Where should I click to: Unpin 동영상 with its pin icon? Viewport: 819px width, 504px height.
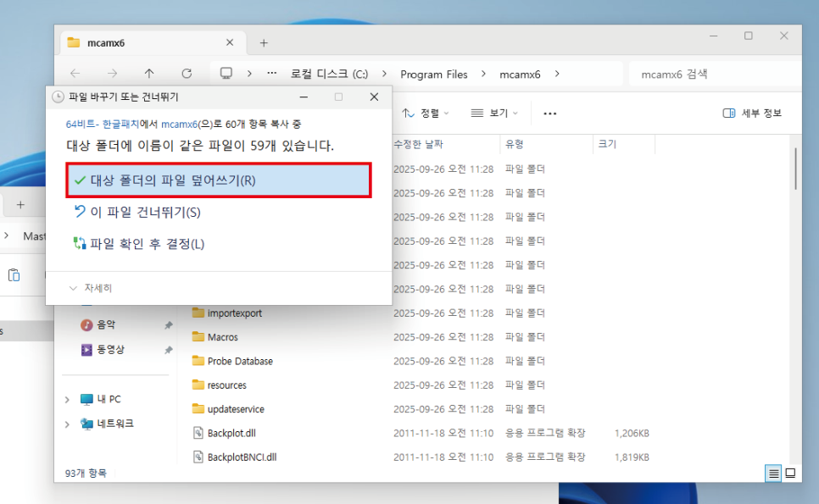168,350
